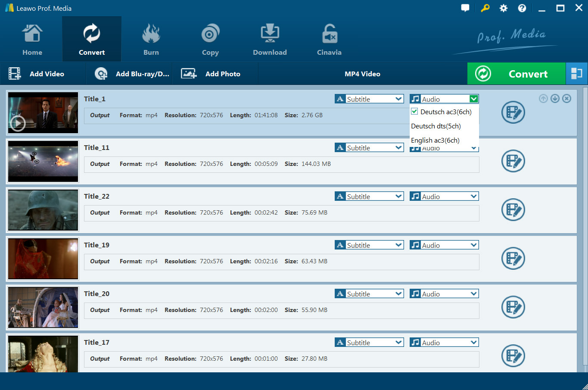588x390 pixels.
Task: Click the key registration icon
Action: (x=485, y=8)
